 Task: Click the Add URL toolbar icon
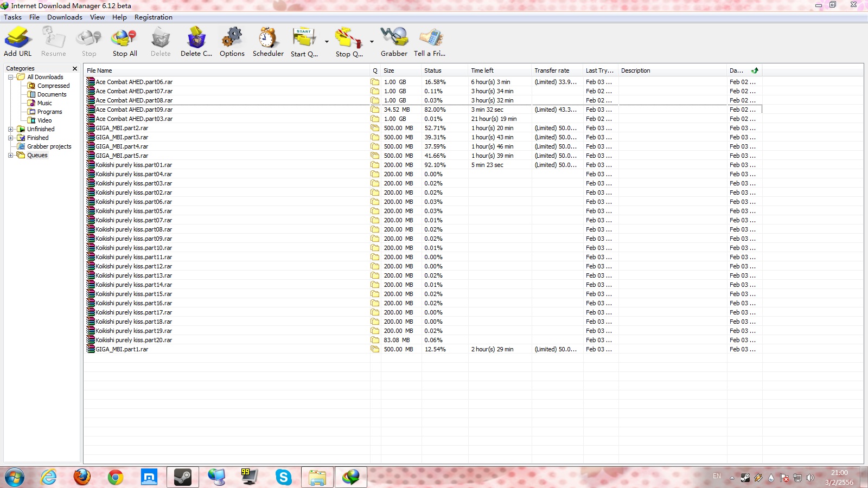pos(18,42)
